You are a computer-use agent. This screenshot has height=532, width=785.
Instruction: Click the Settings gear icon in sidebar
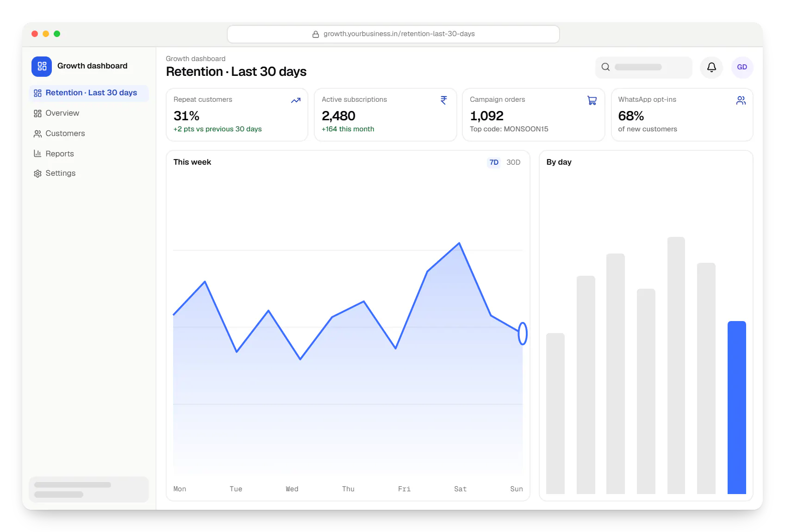click(37, 173)
